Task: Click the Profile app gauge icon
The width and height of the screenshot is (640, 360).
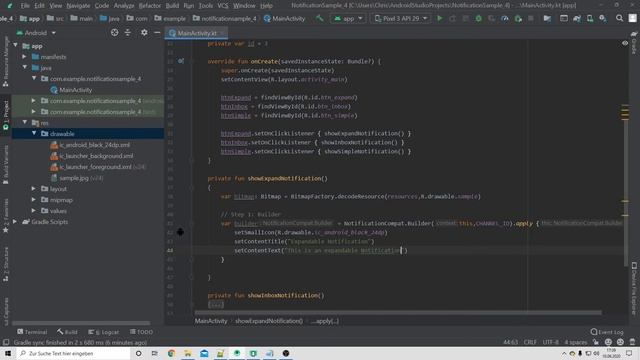Action: pos(504,18)
